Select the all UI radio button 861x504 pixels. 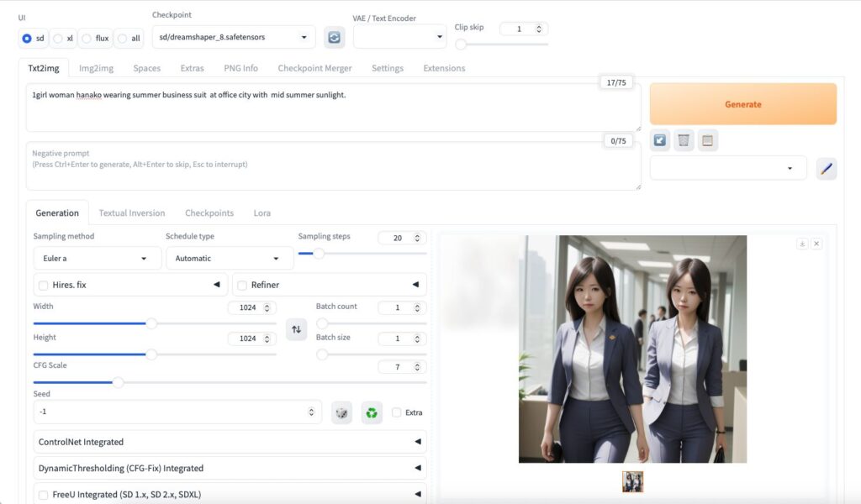point(122,39)
